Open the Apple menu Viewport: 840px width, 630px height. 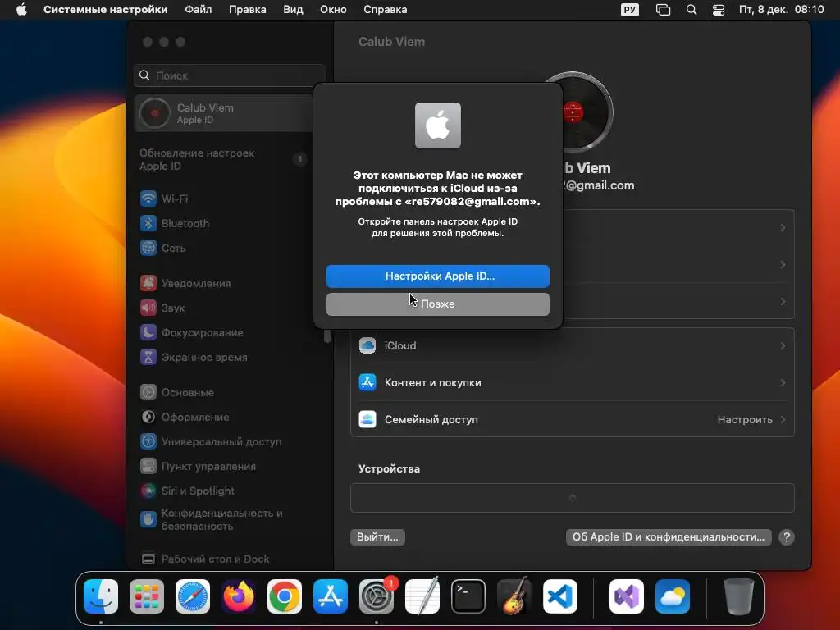point(21,10)
